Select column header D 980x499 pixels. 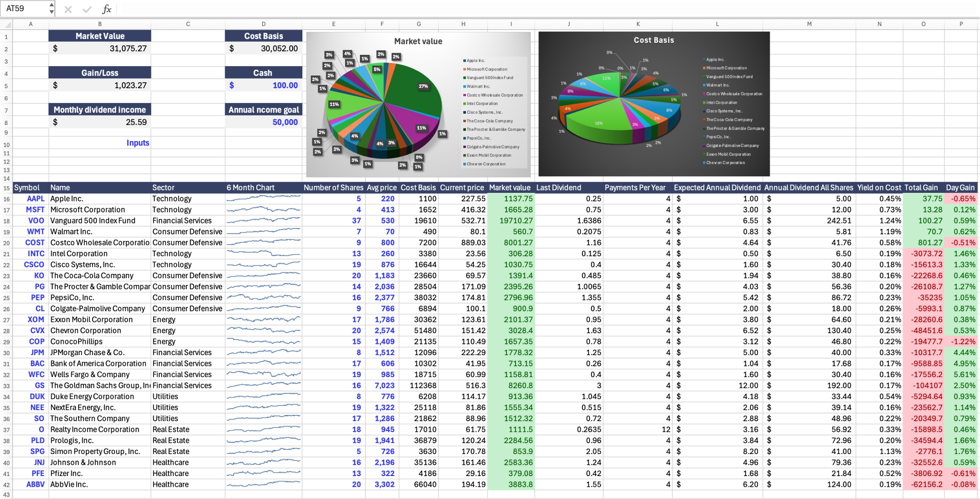263,24
